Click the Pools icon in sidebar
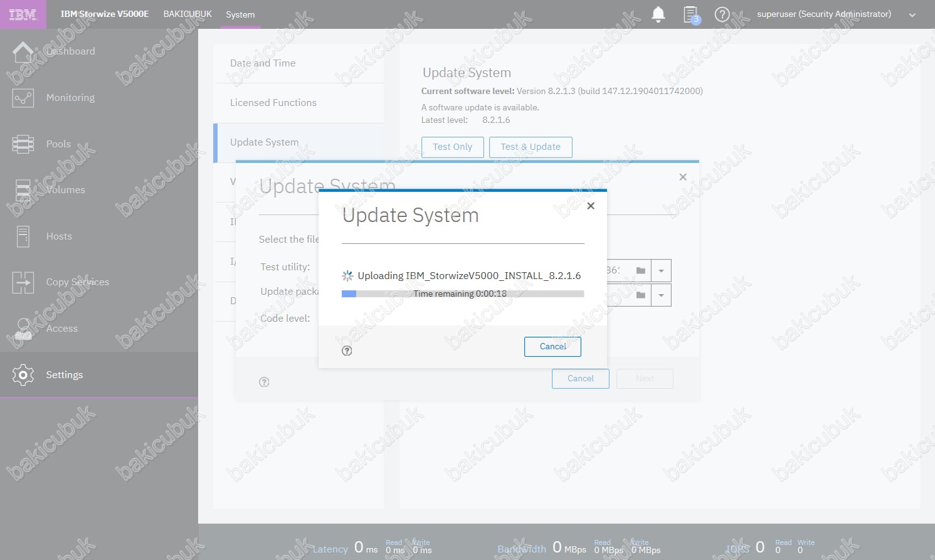The height and width of the screenshot is (560, 935). coord(23,144)
